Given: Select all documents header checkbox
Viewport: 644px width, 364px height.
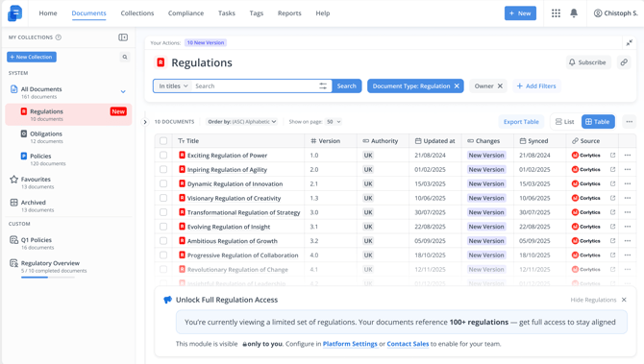Looking at the screenshot, I should pos(163,141).
